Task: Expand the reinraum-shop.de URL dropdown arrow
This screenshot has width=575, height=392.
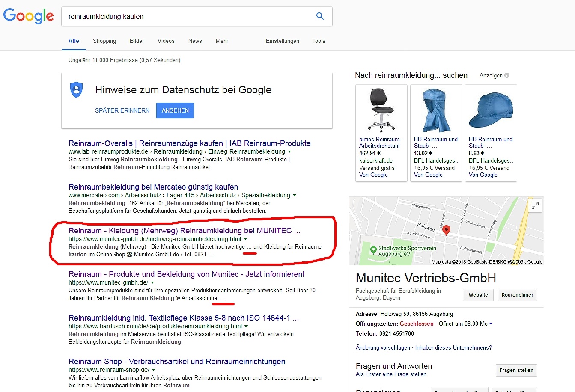Action: point(154,370)
